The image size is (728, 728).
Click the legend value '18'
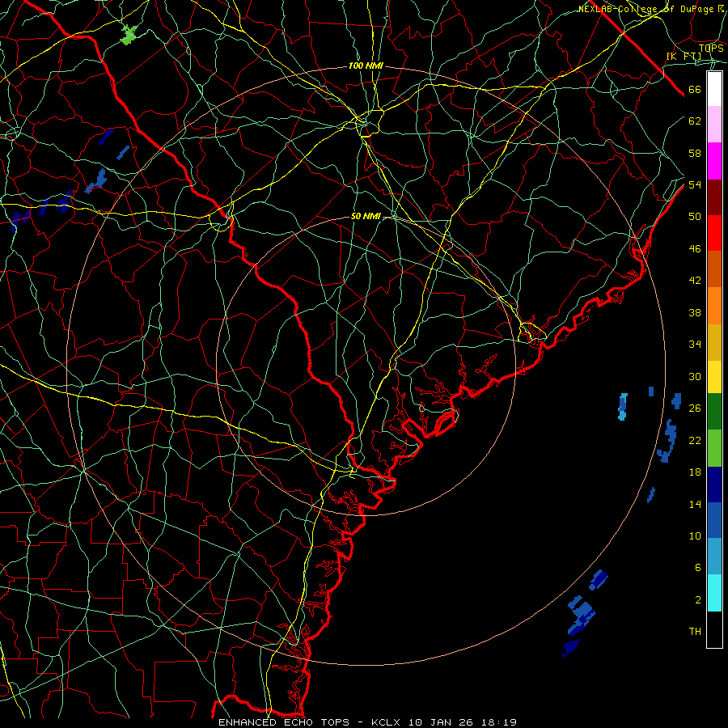(x=695, y=472)
